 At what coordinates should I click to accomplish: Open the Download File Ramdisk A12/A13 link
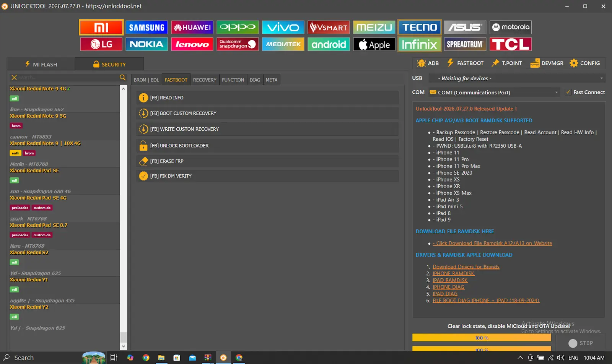(492, 243)
